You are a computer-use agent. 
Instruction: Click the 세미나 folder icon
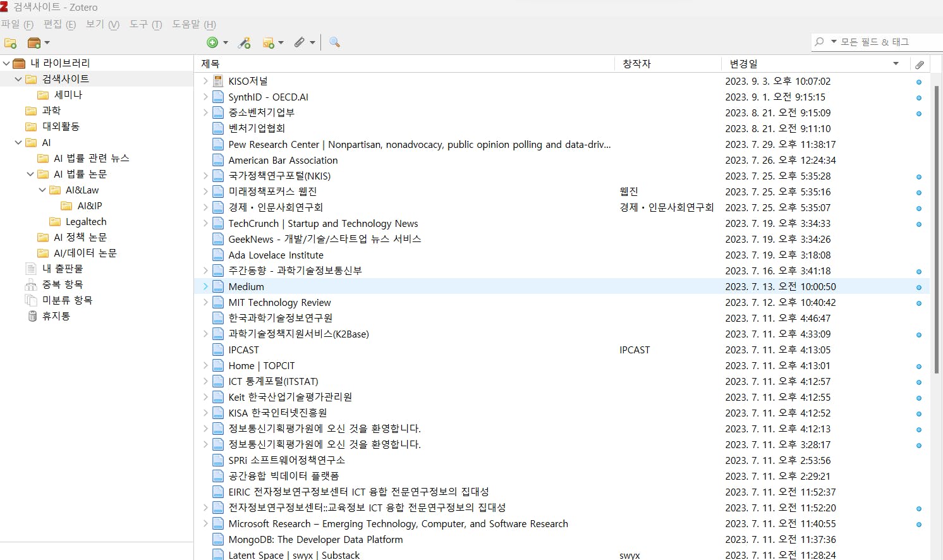[x=43, y=95]
